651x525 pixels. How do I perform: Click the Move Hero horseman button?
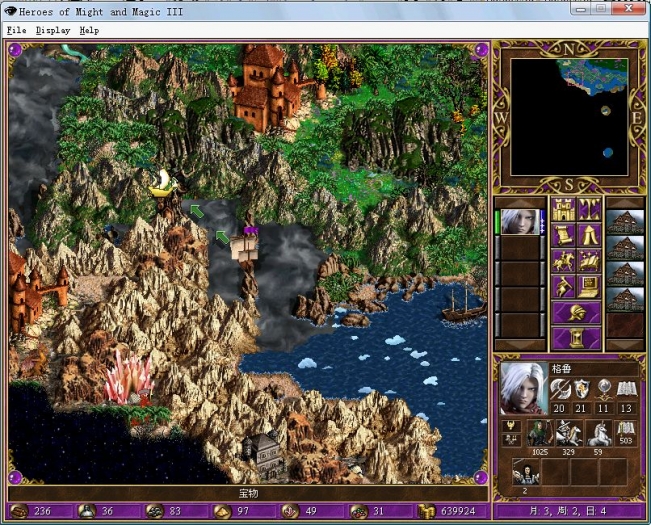(563, 261)
